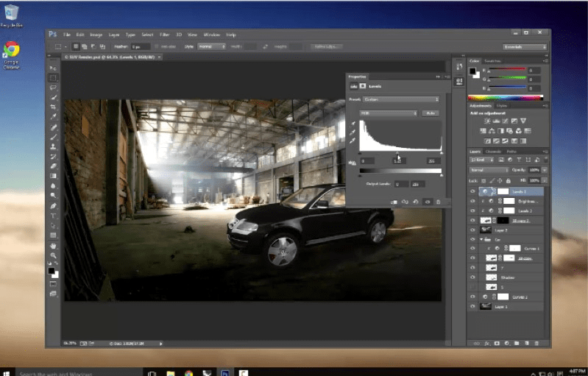
Task: Click the Auto button in Levels
Action: click(431, 113)
